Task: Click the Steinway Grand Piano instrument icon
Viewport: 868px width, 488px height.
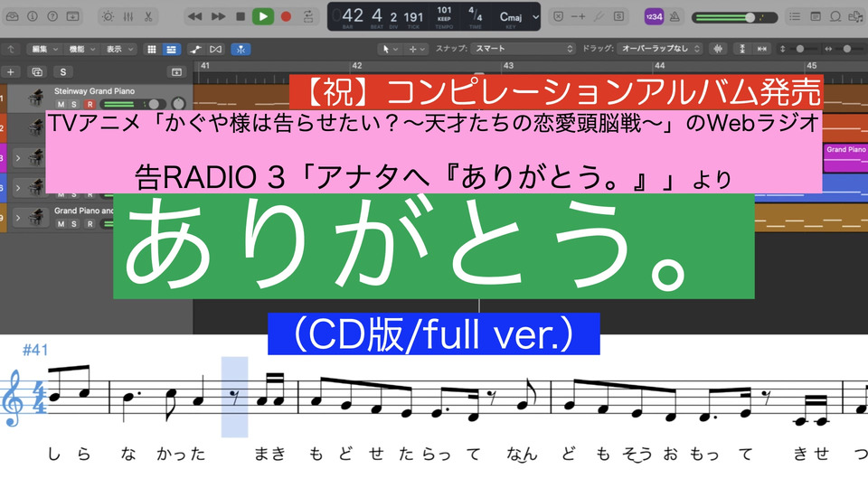Action: tap(36, 98)
